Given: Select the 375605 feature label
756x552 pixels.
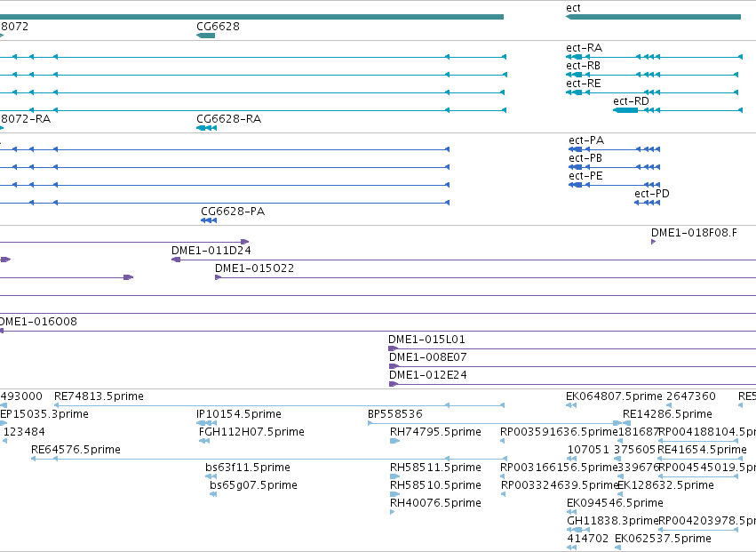Looking at the screenshot, I should tap(634, 450).
